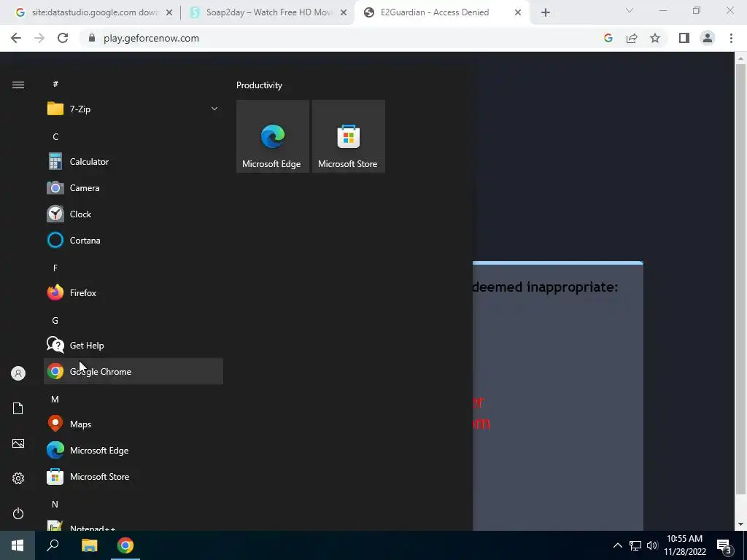The image size is (747, 560).
Task: Open the 7-Zip folder entry
Action: pyautogui.click(x=133, y=109)
